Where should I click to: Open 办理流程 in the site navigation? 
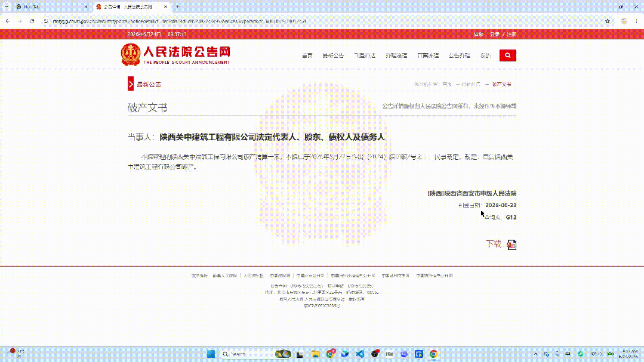coord(396,55)
